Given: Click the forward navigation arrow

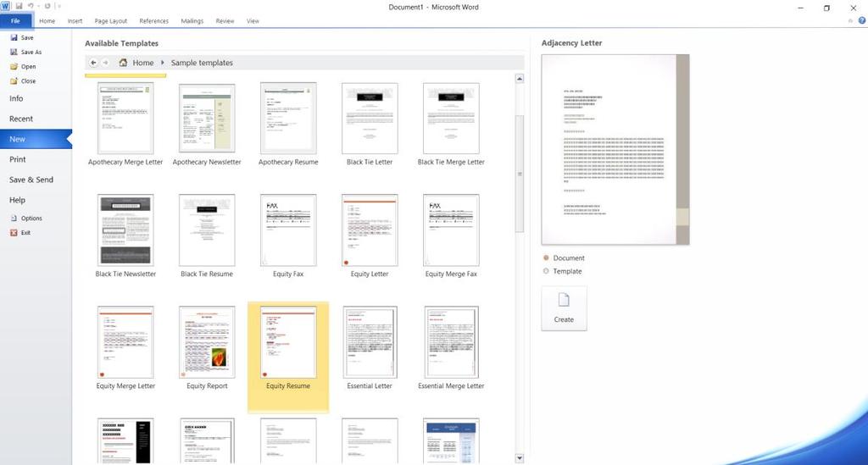Looking at the screenshot, I should tap(106, 63).
